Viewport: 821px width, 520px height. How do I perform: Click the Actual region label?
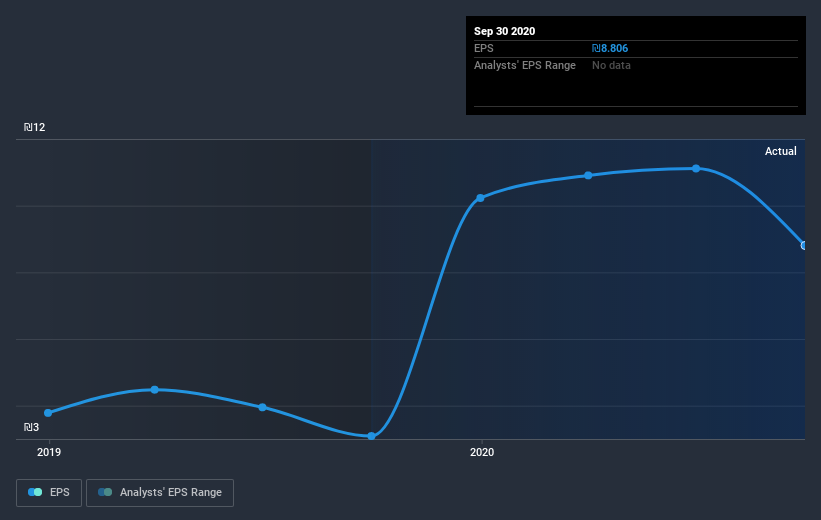pyautogui.click(x=781, y=151)
